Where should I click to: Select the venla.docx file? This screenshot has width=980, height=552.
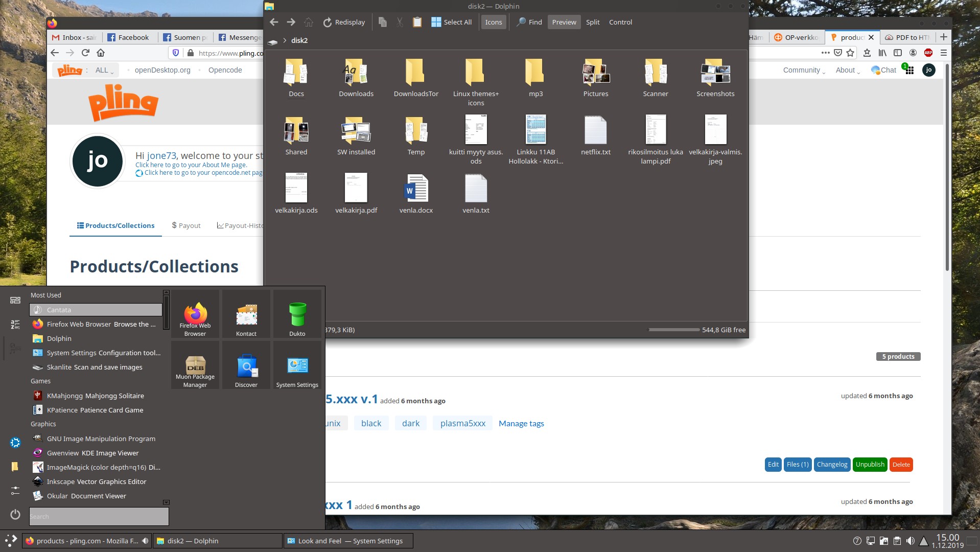pos(416,194)
